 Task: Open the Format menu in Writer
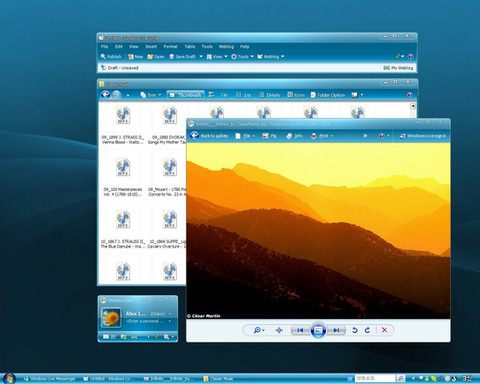pyautogui.click(x=170, y=47)
